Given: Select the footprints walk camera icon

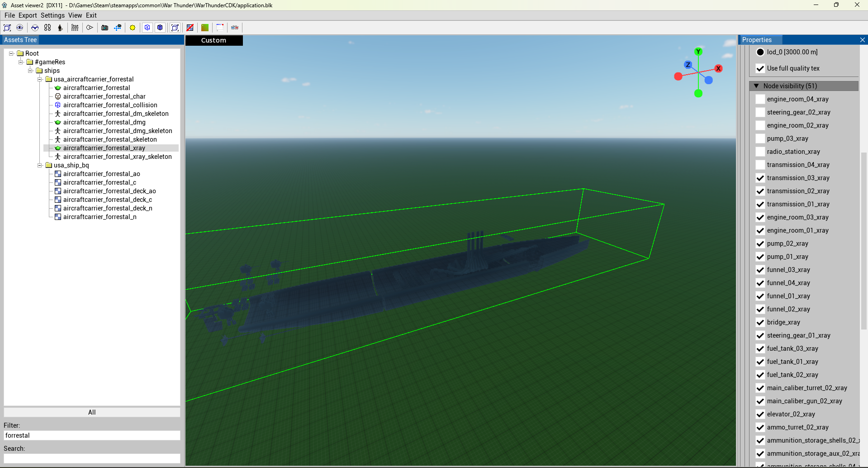Looking at the screenshot, I should click(47, 28).
